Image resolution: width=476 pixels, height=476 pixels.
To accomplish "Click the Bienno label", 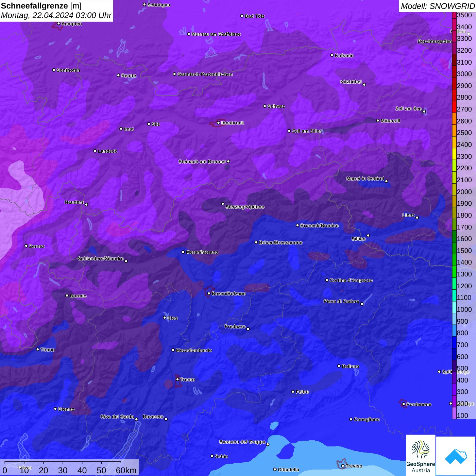I will 66,409.
